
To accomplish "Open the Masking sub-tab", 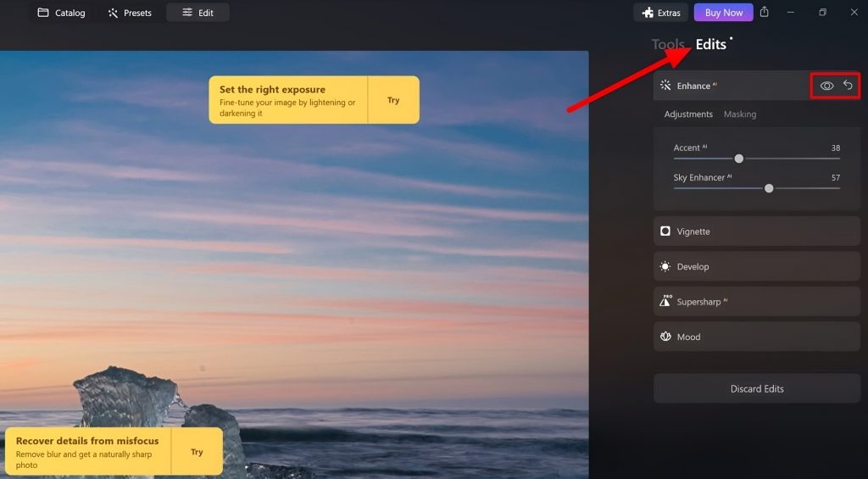I will point(739,114).
